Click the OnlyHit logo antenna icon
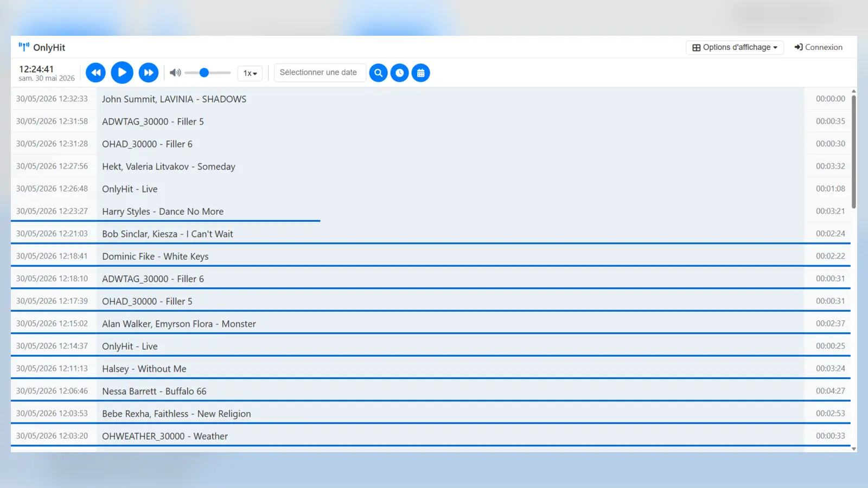The width and height of the screenshot is (868, 488). 24,47
